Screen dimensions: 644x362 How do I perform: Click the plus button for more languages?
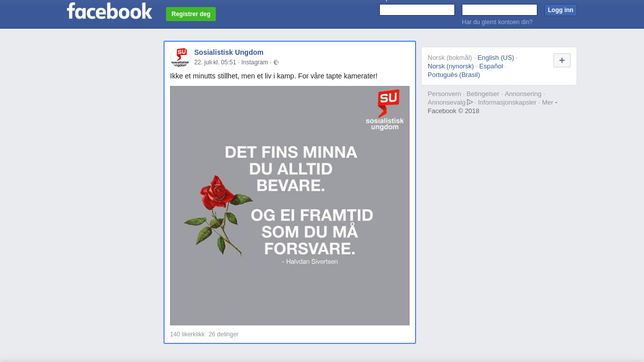coord(562,60)
